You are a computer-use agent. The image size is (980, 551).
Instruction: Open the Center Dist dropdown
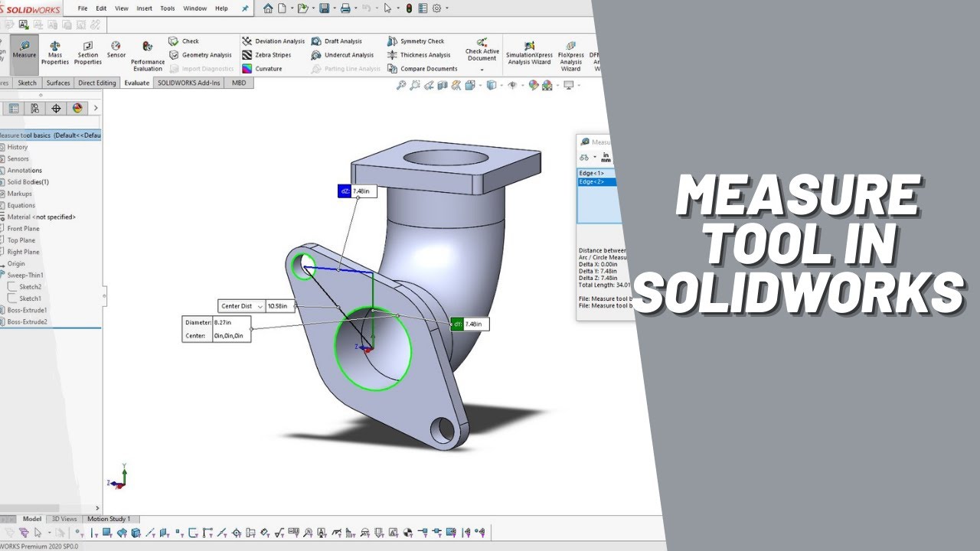pos(260,306)
